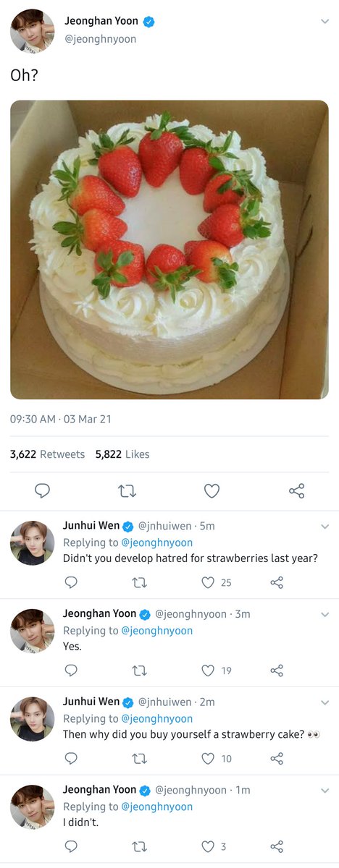339x868 pixels.
Task: Like Junhui's tweet with 25 likes
Action: point(217,582)
